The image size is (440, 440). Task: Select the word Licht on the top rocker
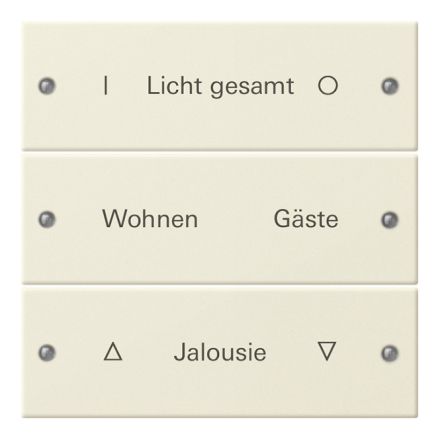[175, 86]
